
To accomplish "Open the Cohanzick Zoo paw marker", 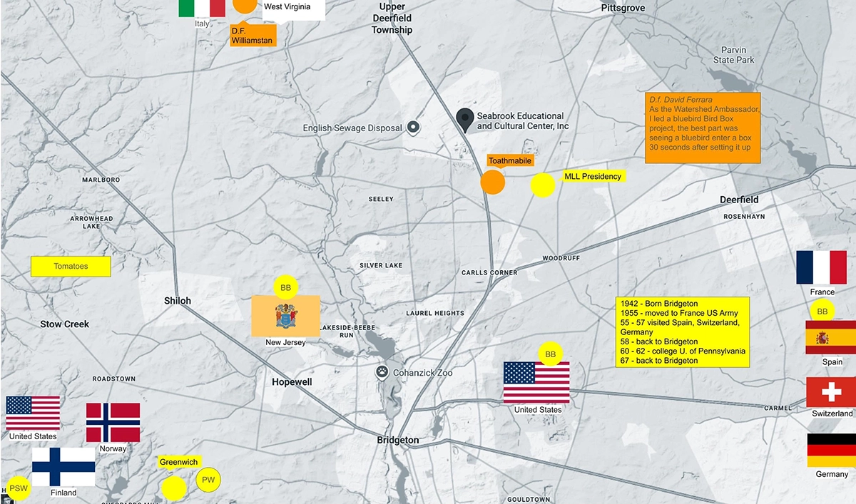I will (x=384, y=373).
